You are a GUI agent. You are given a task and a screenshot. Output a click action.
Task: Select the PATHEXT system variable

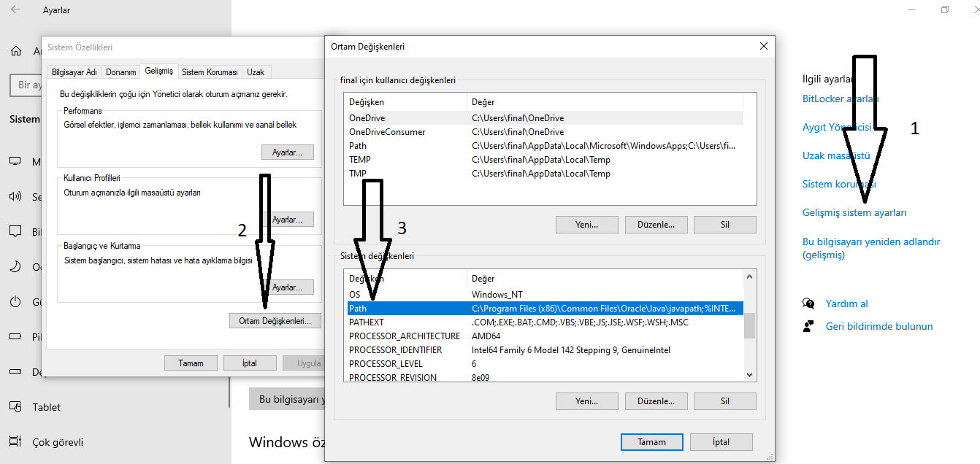(545, 322)
